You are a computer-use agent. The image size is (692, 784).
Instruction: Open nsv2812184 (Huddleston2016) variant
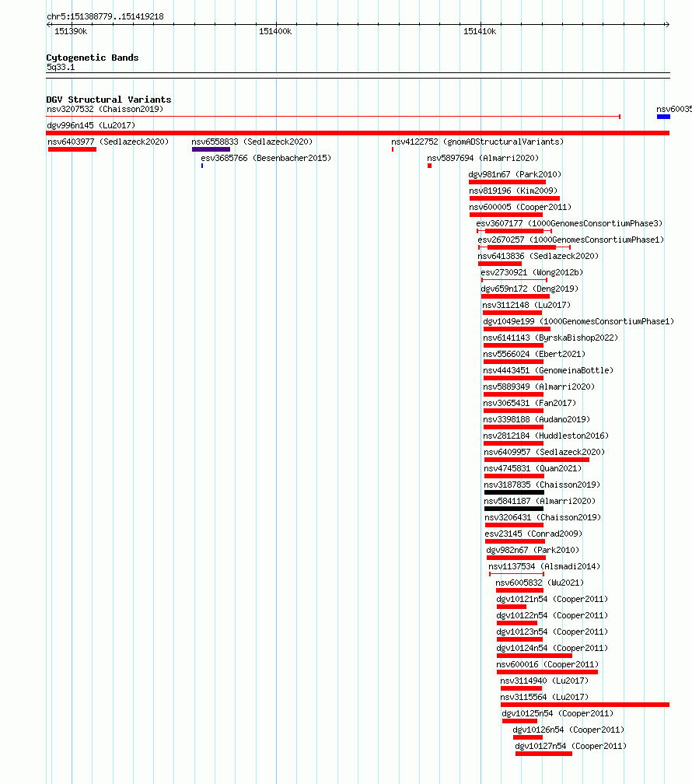click(546, 436)
